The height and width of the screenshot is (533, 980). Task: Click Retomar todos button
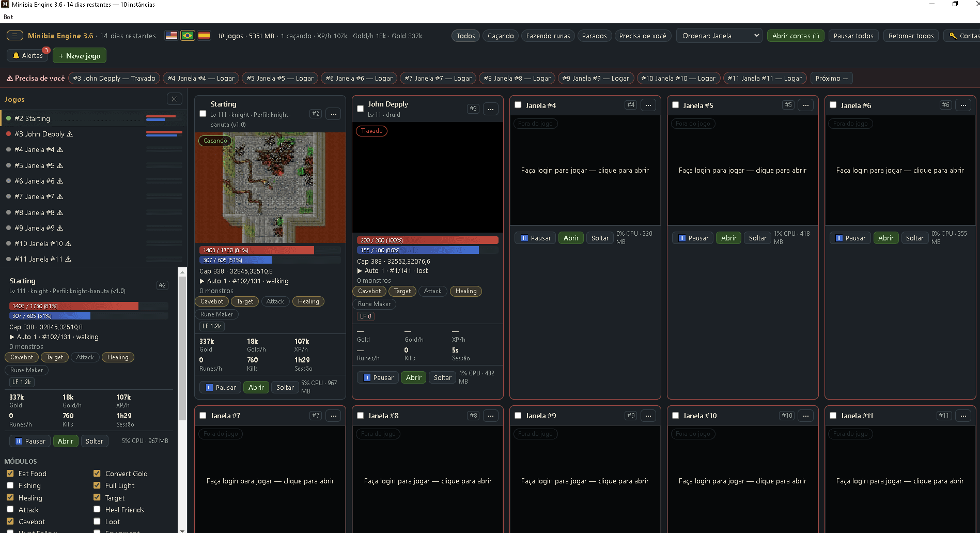[x=911, y=36]
